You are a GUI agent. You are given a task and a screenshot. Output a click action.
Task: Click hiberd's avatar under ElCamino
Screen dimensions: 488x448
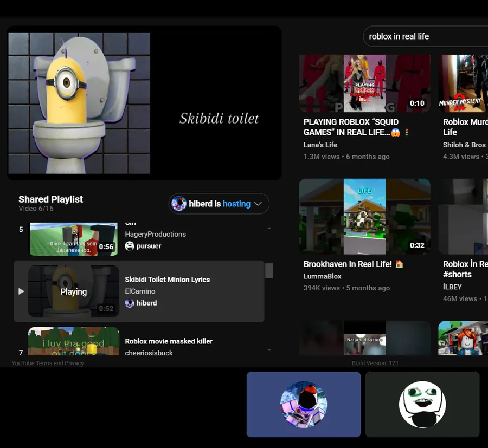[130, 303]
